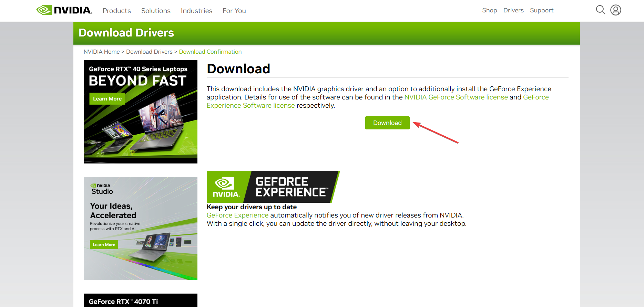The height and width of the screenshot is (307, 644).
Task: Open the For You menu
Action: click(234, 11)
